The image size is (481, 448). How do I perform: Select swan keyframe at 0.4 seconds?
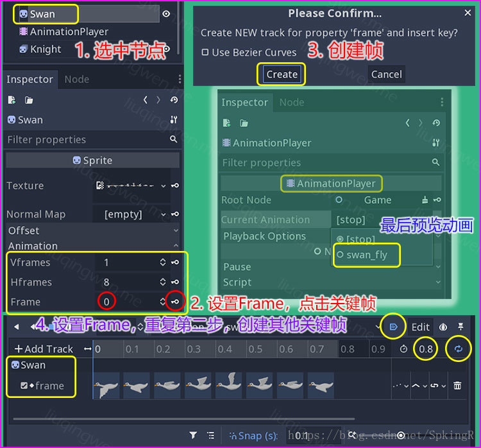click(228, 385)
